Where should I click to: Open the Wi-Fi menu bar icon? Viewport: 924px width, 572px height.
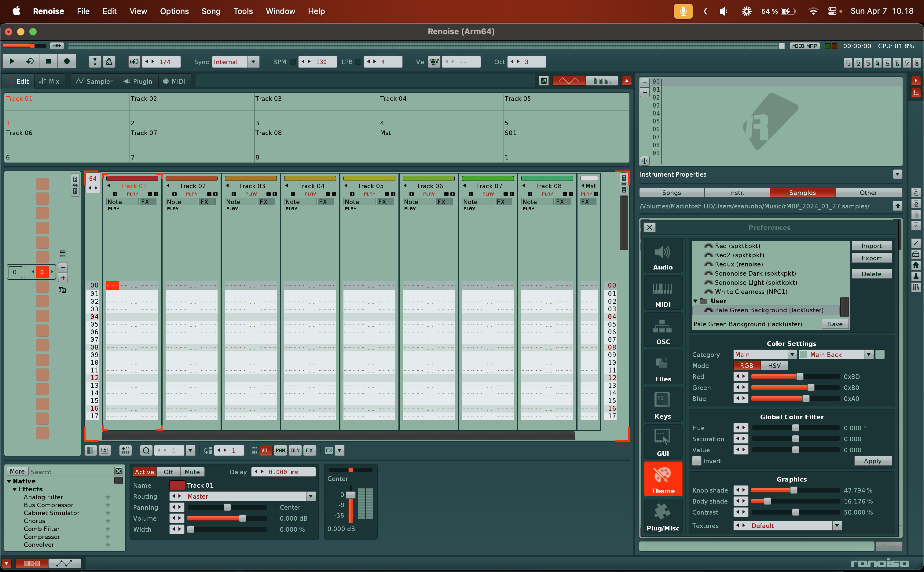pos(812,11)
